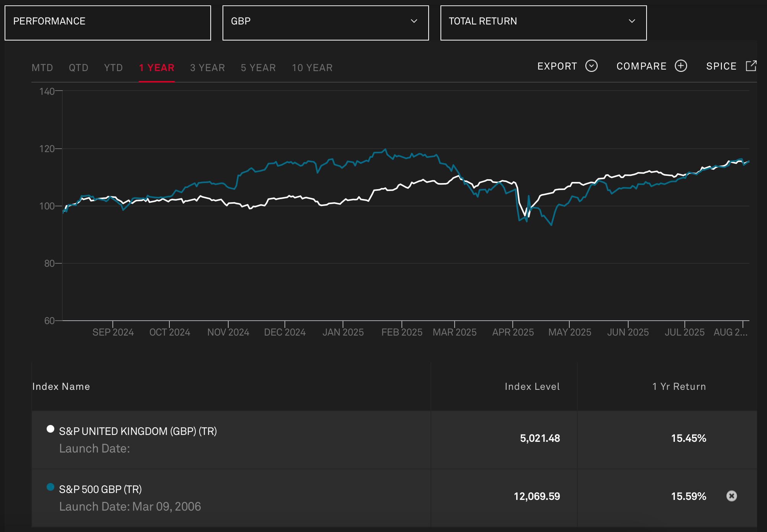Expand the Total Return dropdown

pos(543,23)
